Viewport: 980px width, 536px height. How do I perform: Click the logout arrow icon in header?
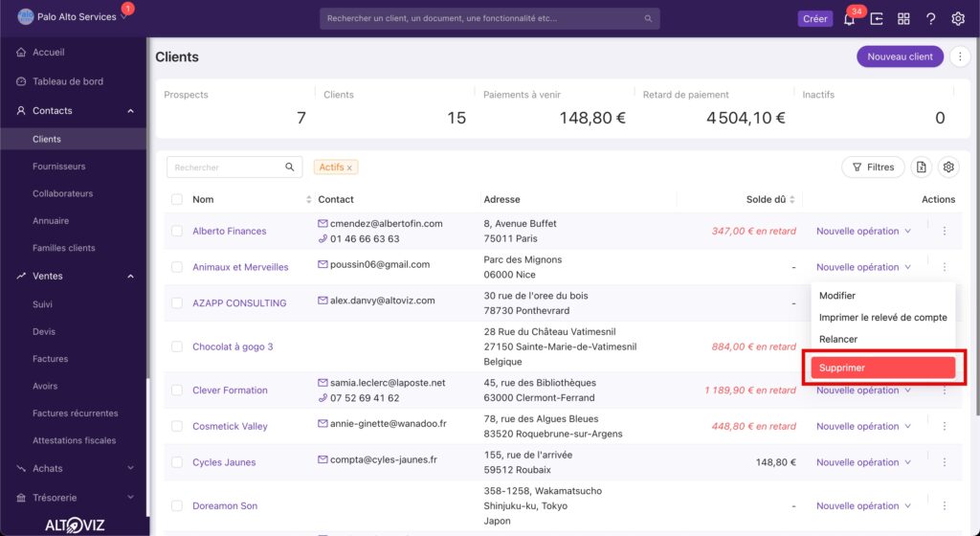point(877,19)
